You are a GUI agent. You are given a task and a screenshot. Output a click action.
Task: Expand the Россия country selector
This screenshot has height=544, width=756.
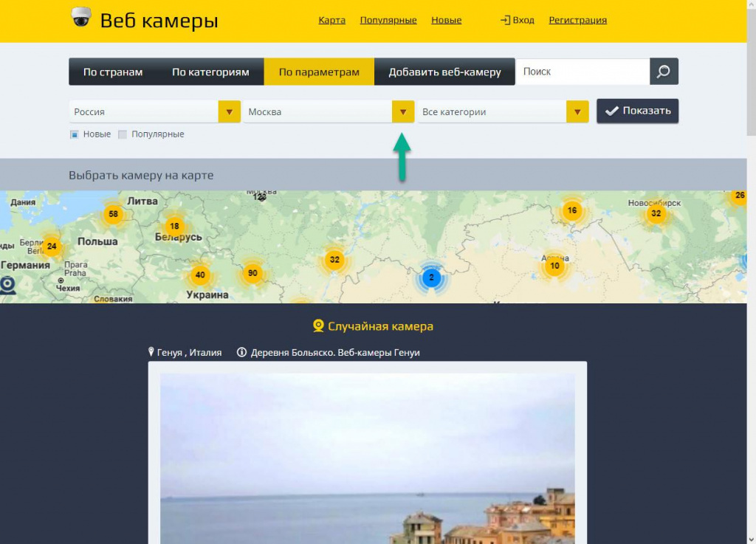tap(229, 111)
